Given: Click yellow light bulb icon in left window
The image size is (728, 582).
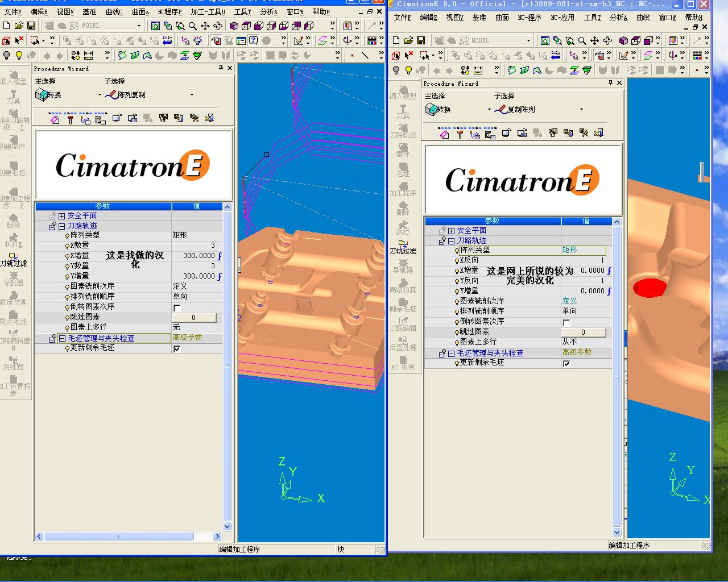Looking at the screenshot, I should [x=19, y=55].
